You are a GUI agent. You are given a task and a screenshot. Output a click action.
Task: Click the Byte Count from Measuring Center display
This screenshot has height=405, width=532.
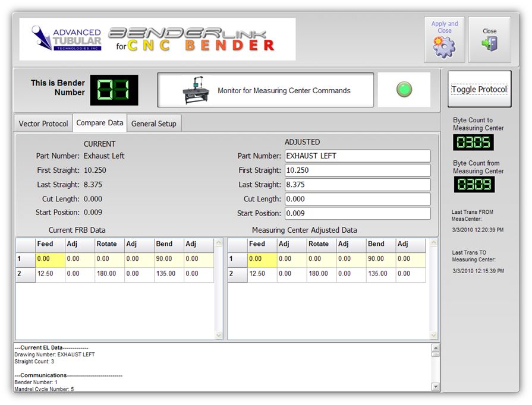tap(473, 185)
